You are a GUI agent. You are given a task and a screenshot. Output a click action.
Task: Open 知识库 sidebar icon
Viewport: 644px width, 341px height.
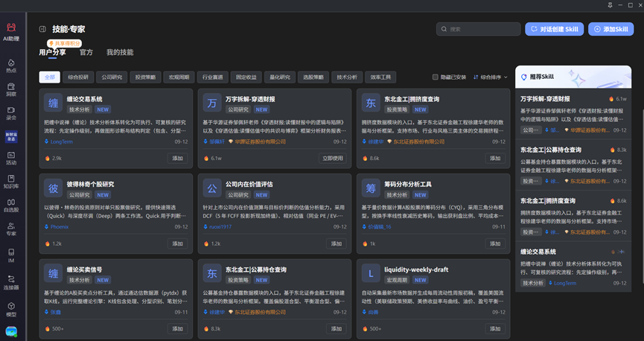click(11, 182)
